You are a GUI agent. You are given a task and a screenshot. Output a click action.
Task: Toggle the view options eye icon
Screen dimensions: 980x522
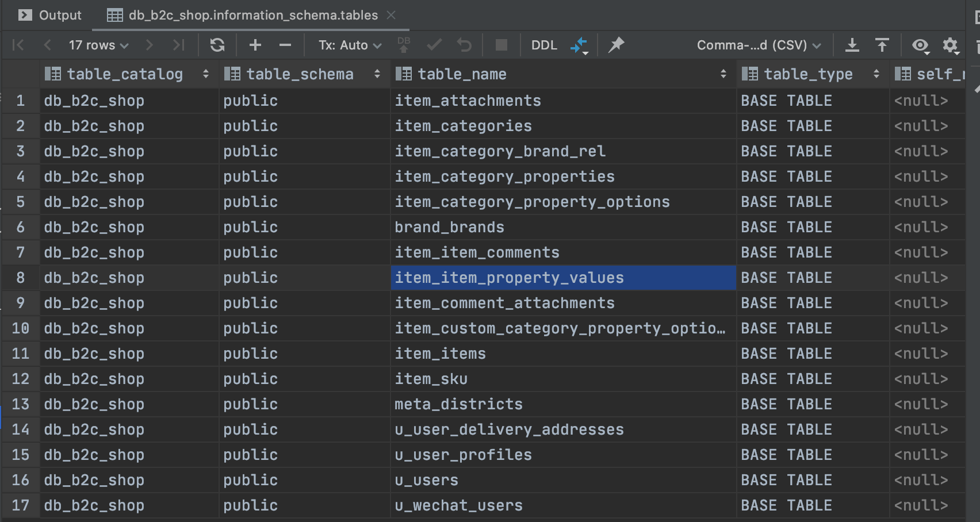point(921,45)
